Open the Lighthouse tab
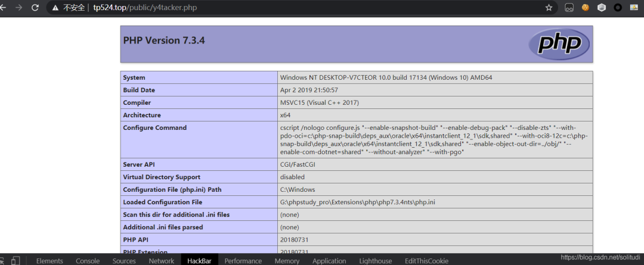This screenshot has height=265, width=644. (376, 261)
